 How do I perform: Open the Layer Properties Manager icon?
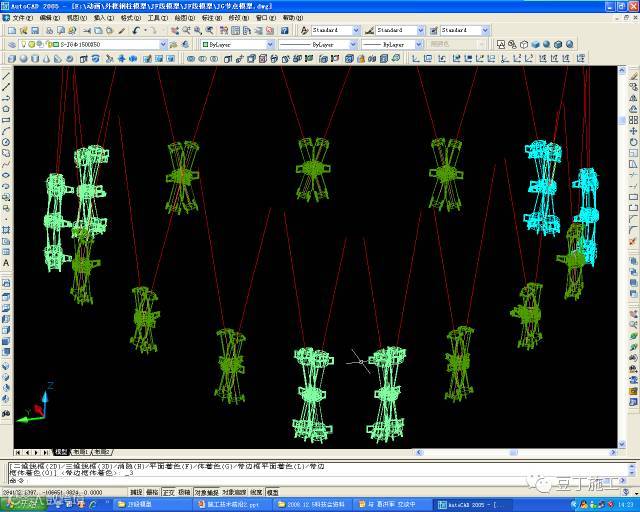(12, 45)
